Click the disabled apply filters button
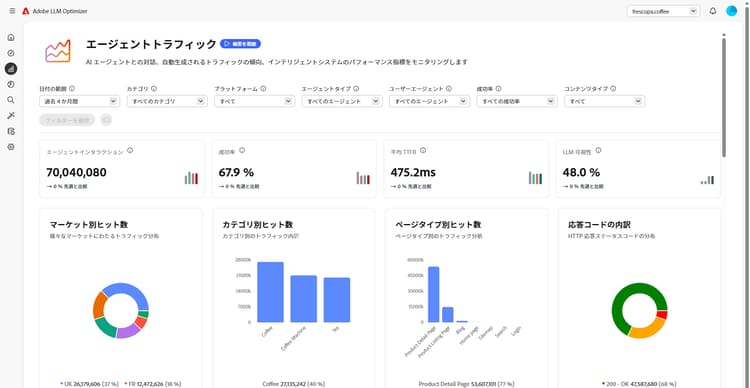750x388 pixels. click(67, 120)
